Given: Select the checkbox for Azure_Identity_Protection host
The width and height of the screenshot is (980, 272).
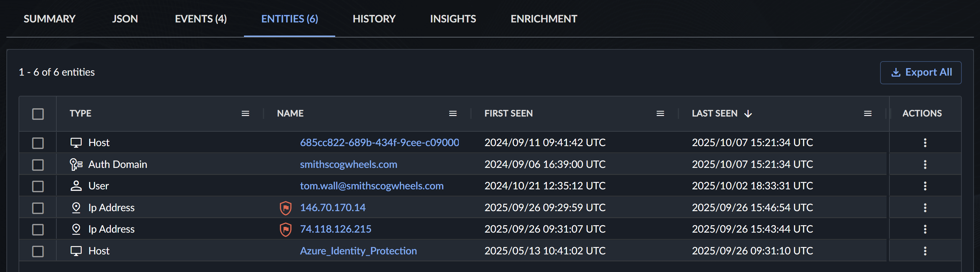Looking at the screenshot, I should [x=38, y=251].
